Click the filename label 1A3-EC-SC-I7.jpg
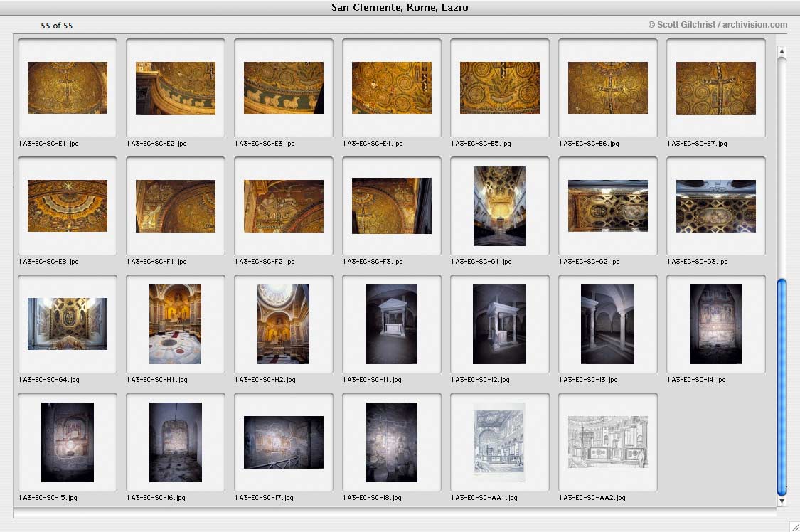800x532 pixels. 265,498
